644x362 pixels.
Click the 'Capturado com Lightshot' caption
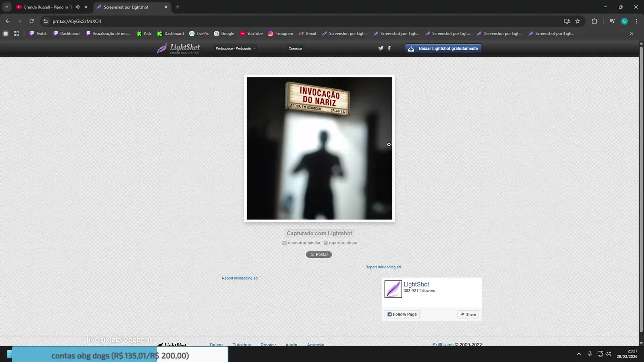point(319,233)
